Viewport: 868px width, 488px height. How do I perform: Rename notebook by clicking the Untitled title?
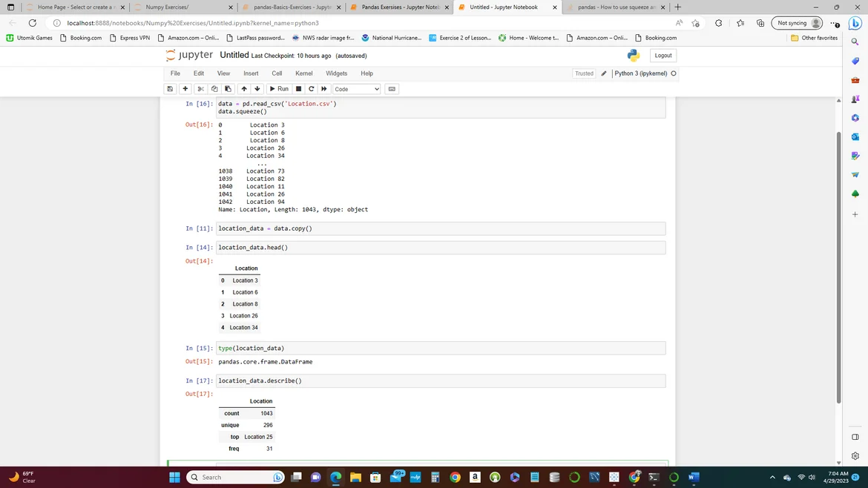(234, 56)
